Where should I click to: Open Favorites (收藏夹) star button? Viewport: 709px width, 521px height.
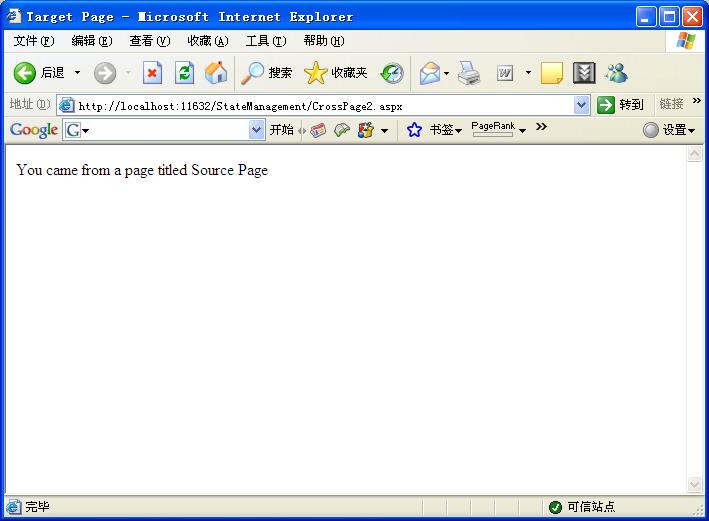pyautogui.click(x=336, y=73)
